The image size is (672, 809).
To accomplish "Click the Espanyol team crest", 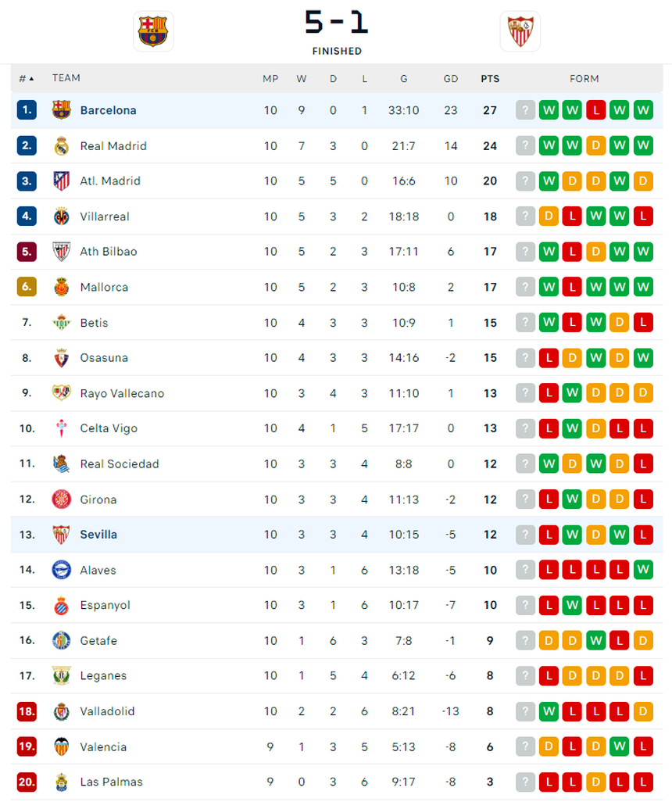I will click(62, 605).
